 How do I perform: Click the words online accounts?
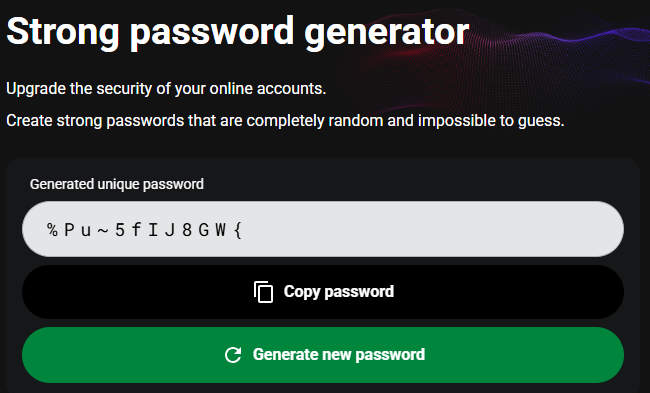tap(267, 89)
